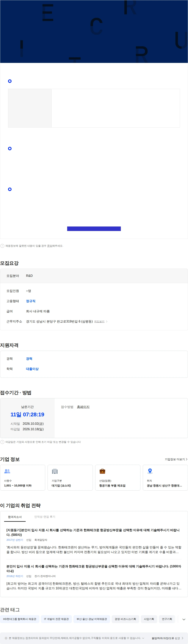Open 기업정보 더보기 link
Screen dimensions: 188x644
point(176,459)
